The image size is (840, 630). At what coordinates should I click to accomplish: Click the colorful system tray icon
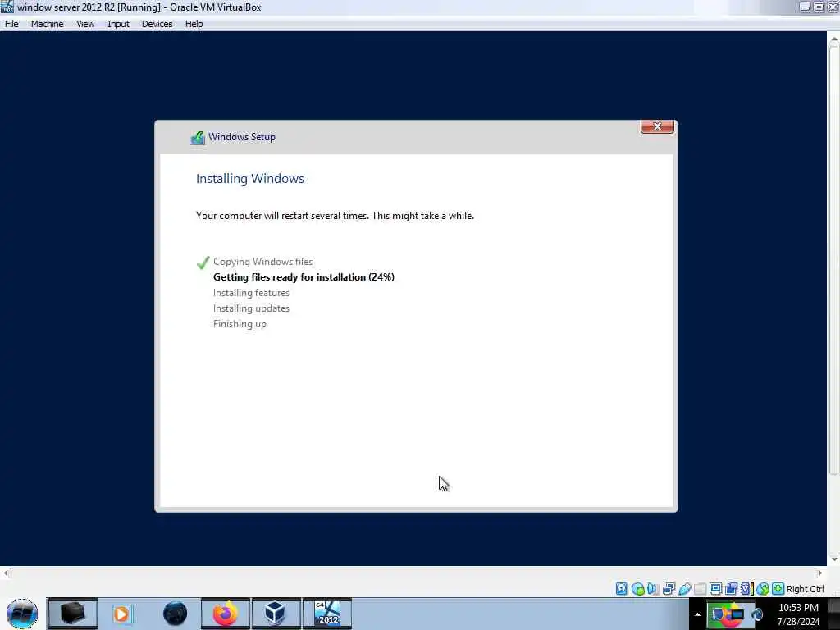(731, 614)
